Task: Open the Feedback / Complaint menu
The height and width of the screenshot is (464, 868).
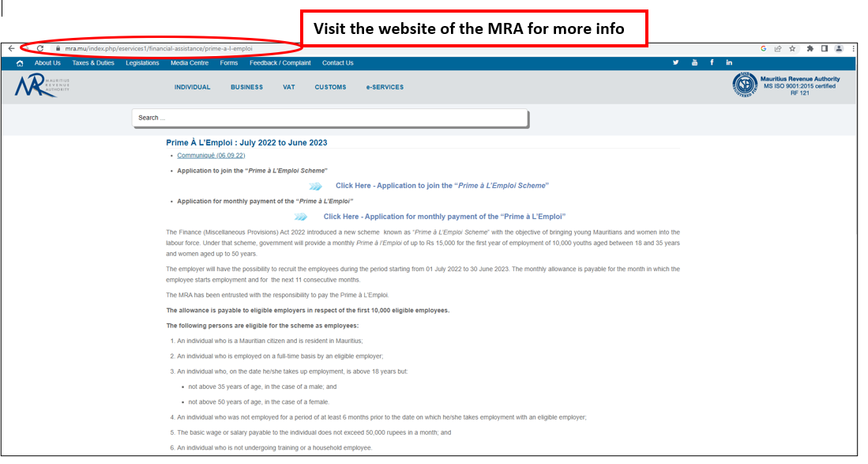Action: (x=280, y=63)
